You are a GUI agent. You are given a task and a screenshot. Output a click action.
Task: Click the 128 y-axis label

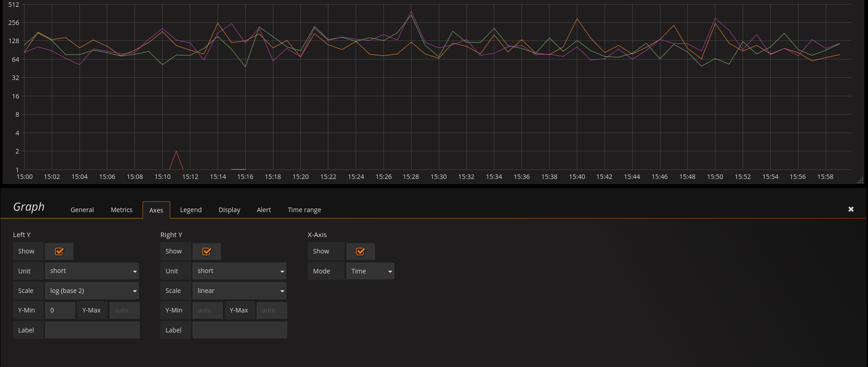pos(14,41)
